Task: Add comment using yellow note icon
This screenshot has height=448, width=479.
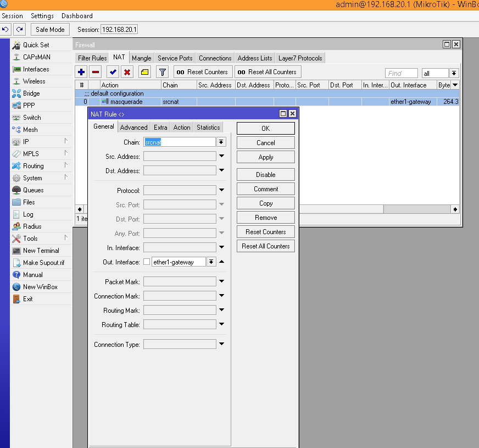Action: click(145, 72)
